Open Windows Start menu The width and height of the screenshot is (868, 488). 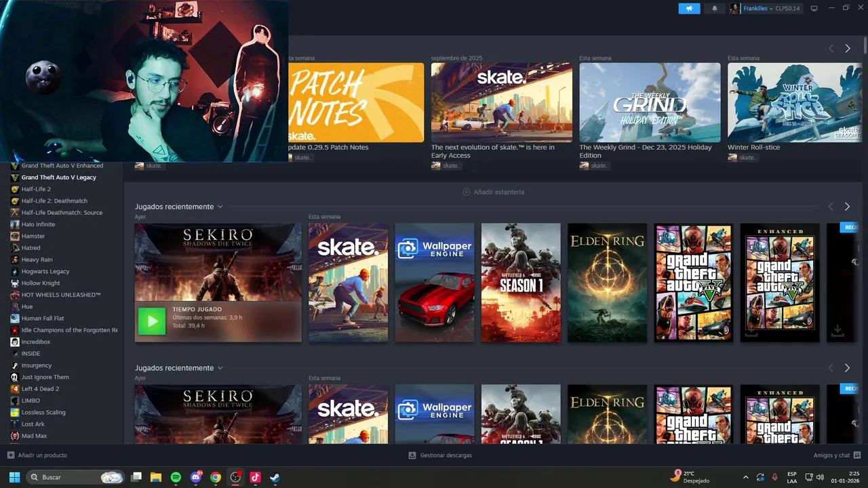tap(14, 477)
